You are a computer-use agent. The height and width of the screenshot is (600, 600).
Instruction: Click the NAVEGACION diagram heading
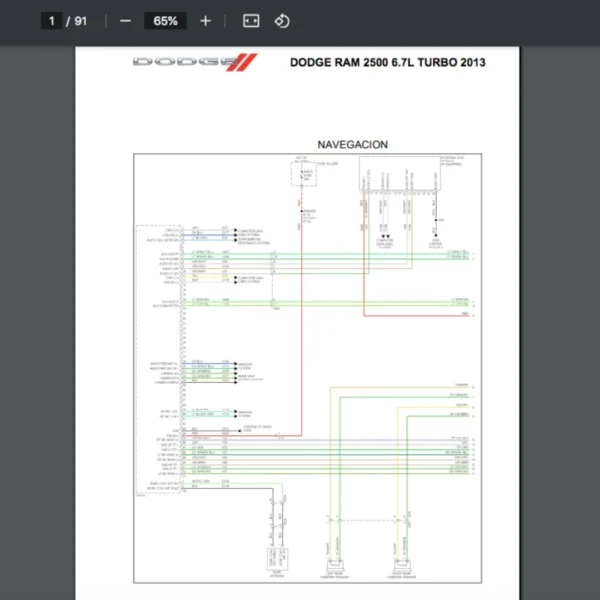click(352, 145)
